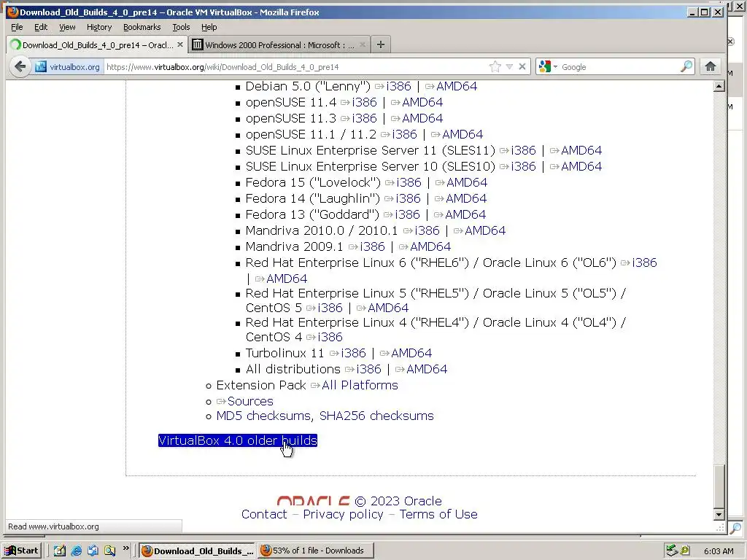Image resolution: width=747 pixels, height=560 pixels.
Task: Download Debian 5.0 Lenny AMD64 build
Action: tap(457, 86)
